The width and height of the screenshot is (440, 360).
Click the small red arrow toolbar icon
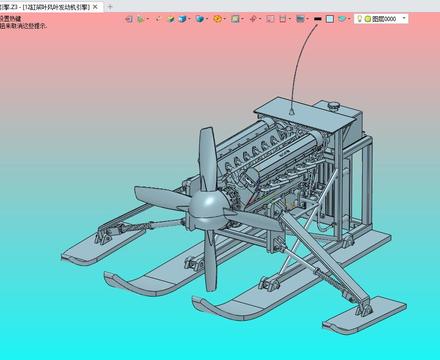158,19
